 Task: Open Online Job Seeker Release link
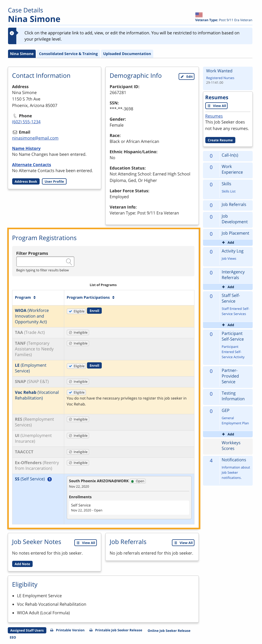click(x=169, y=631)
